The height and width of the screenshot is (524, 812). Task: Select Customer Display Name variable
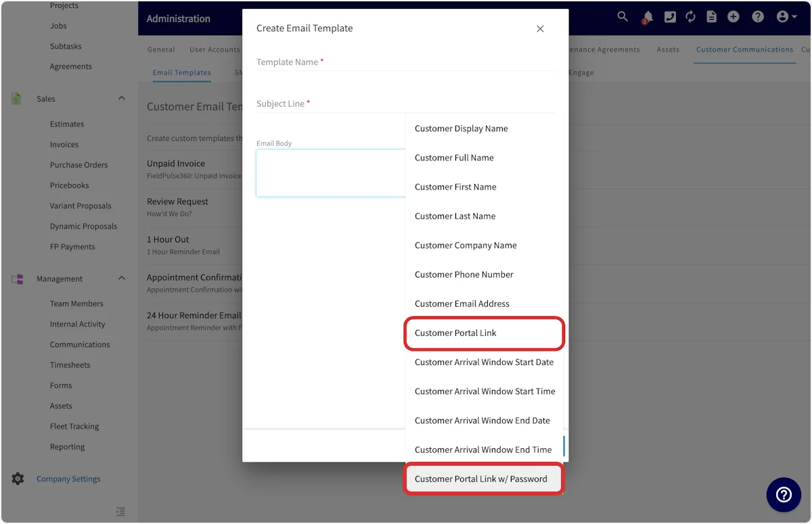[x=484, y=129]
